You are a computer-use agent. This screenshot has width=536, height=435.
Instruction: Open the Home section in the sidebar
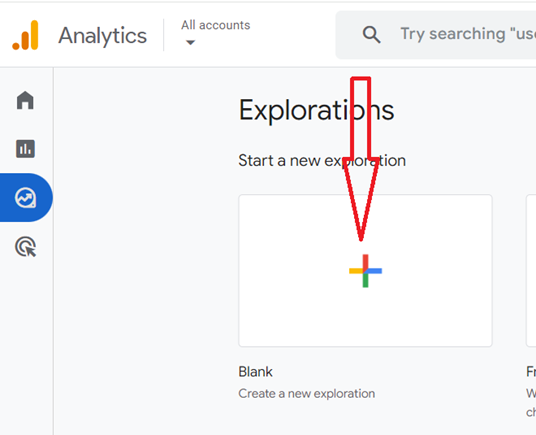tap(25, 100)
